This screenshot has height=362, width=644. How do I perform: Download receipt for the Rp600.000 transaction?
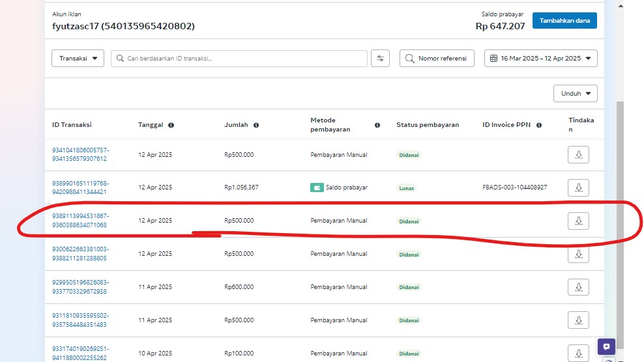coord(578,286)
